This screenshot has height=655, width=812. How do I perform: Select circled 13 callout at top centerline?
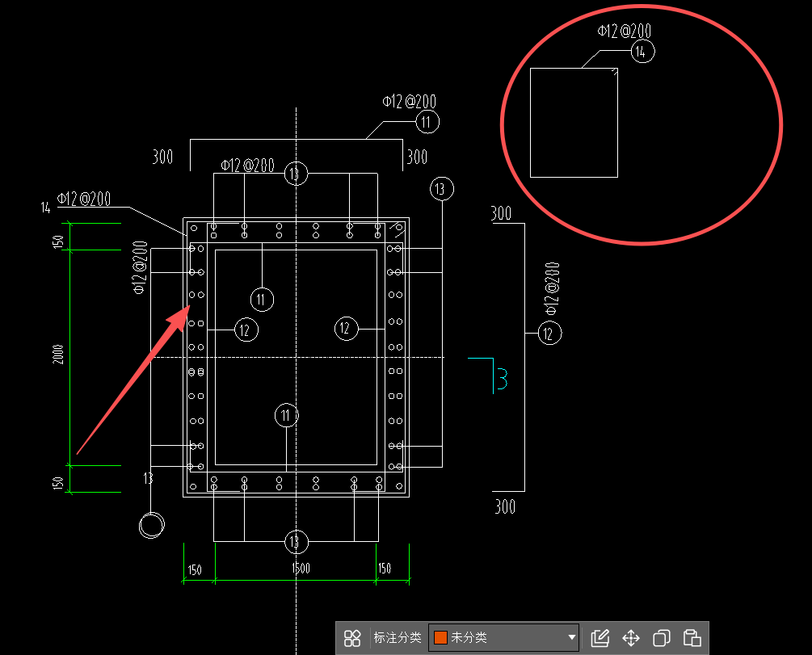click(296, 174)
